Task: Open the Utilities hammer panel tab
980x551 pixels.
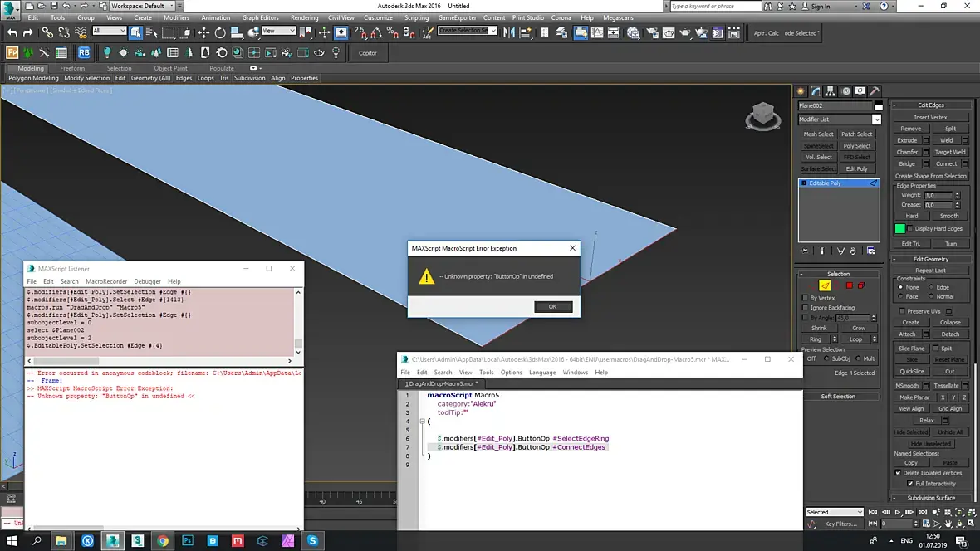Action: (875, 91)
